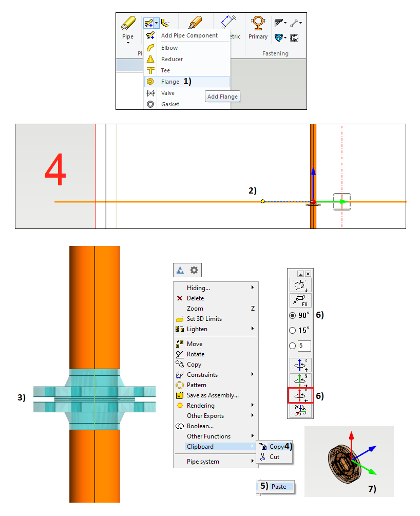Click the top transform icon in rotation panel
The image size is (420, 516).
300,285
